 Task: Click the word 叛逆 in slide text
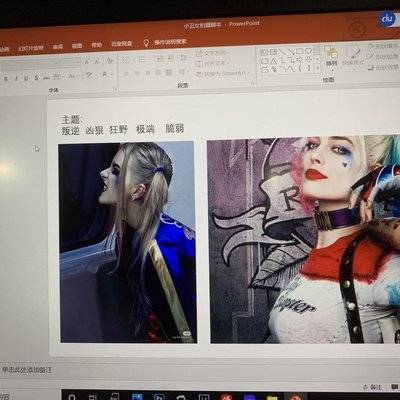pyautogui.click(x=70, y=130)
